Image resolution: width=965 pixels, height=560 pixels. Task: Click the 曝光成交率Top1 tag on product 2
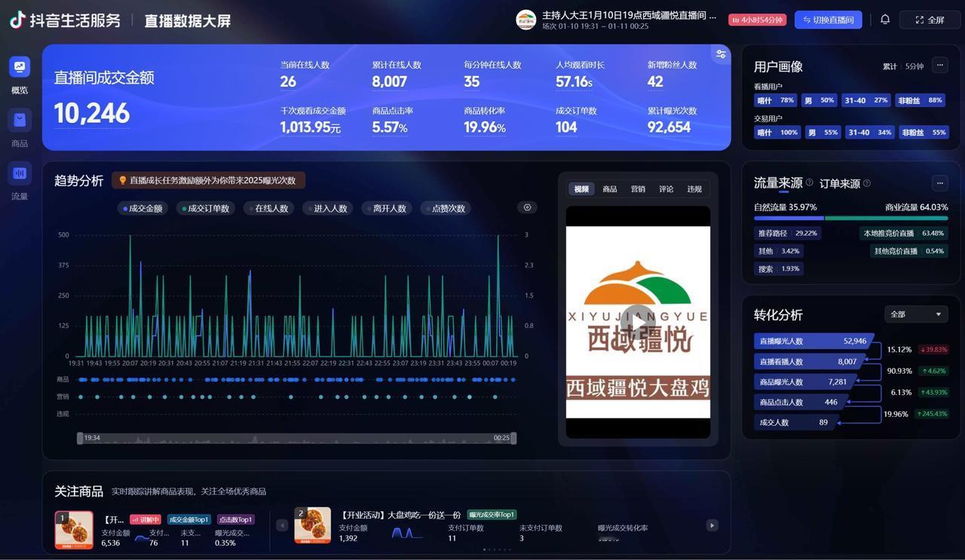(492, 515)
